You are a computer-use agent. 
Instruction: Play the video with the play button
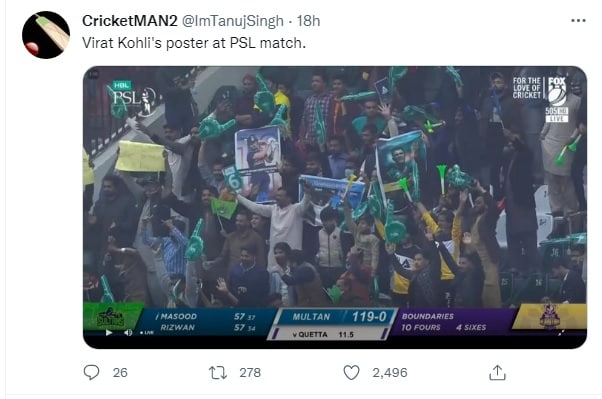109,333
